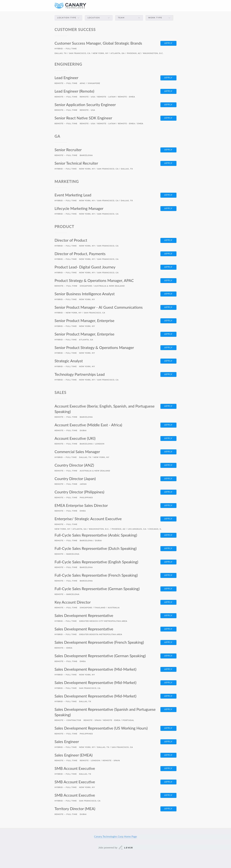
Task: Expand the Work Type dropdown
Action: (159, 18)
